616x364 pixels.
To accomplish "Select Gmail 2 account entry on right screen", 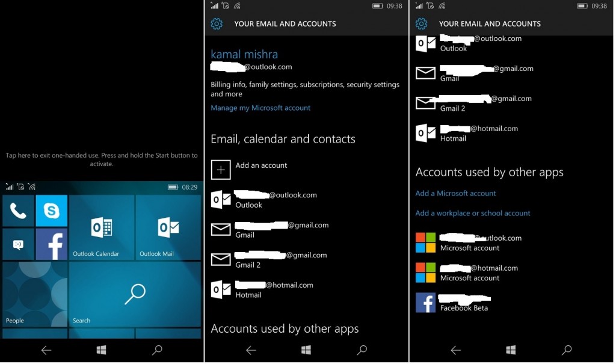I will coord(473,103).
